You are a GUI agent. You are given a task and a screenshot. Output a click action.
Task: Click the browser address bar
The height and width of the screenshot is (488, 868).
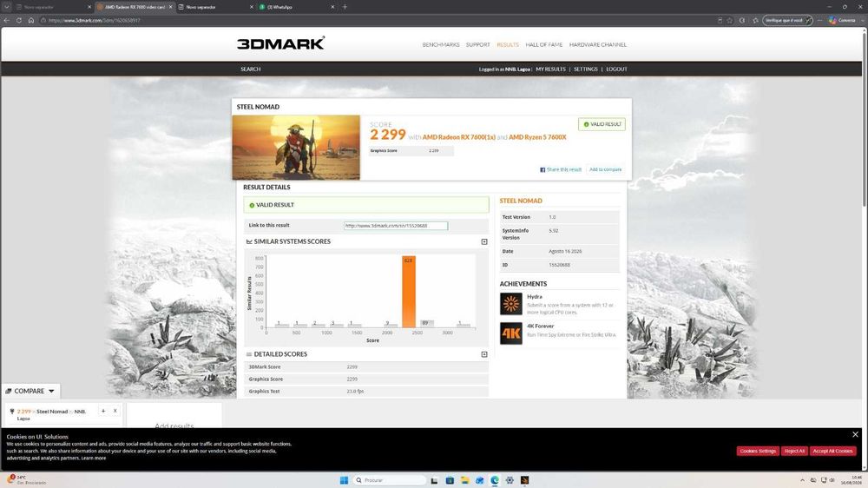377,21
